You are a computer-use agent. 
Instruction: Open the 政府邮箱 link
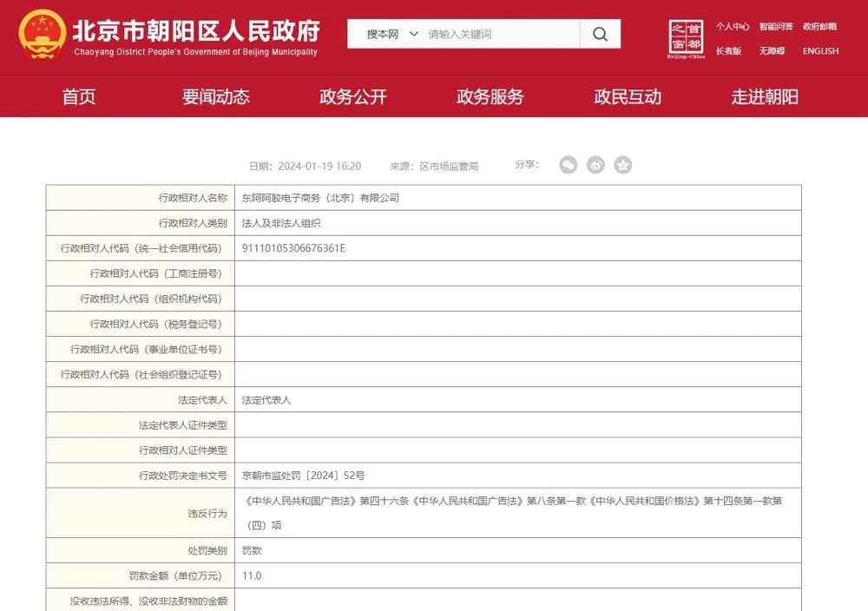[820, 27]
